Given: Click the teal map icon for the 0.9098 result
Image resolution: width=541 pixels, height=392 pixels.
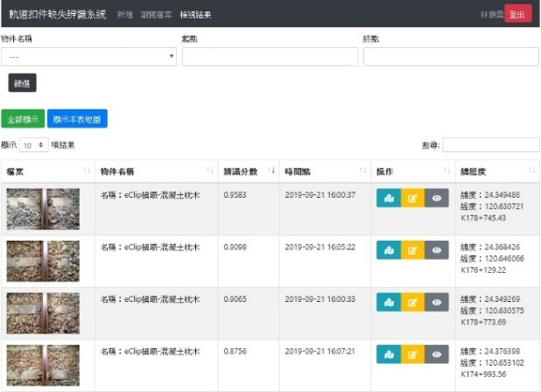Looking at the screenshot, I should (x=388, y=250).
